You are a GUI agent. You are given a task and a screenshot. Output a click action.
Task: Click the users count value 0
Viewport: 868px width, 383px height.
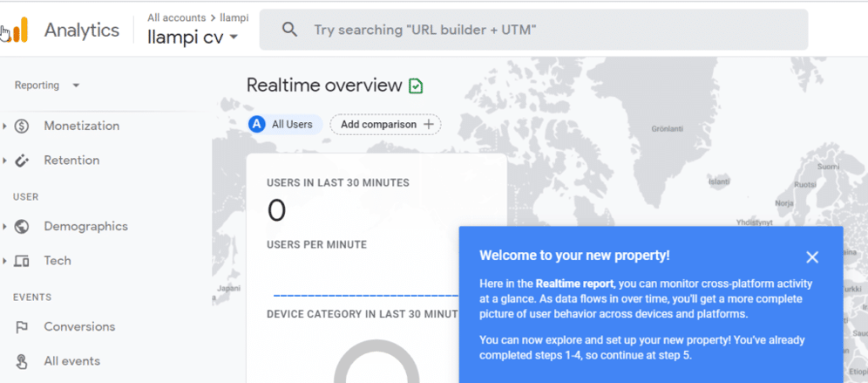[x=277, y=210]
